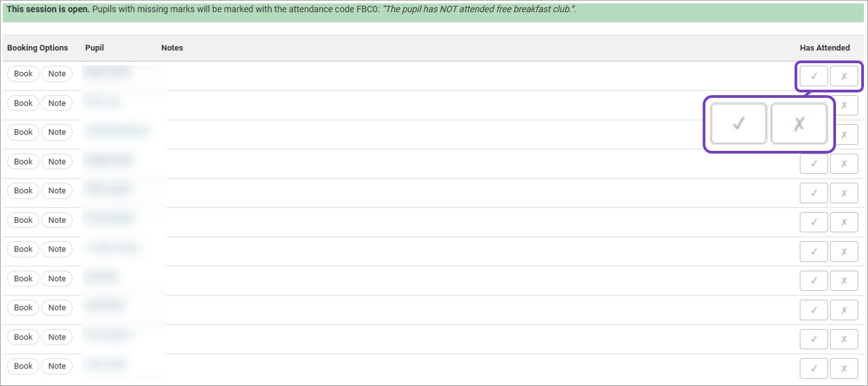Click the Book button in the first row
Screen dimensions: 868x386
pos(23,74)
